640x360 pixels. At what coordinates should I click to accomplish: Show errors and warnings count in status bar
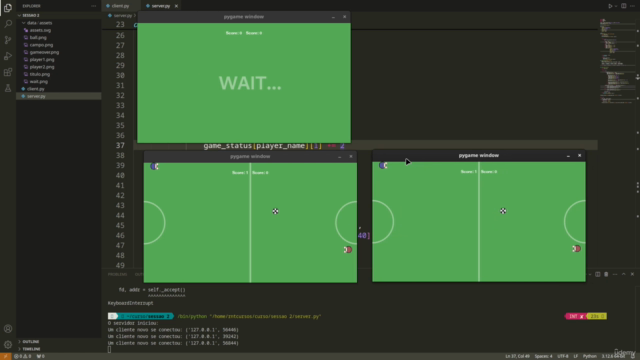click(x=23, y=356)
